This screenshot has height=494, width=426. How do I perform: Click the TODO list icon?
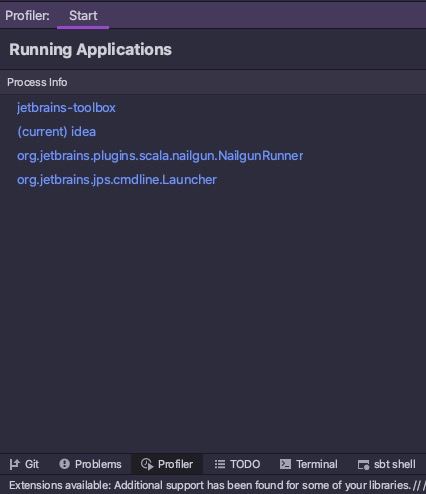(x=220, y=464)
